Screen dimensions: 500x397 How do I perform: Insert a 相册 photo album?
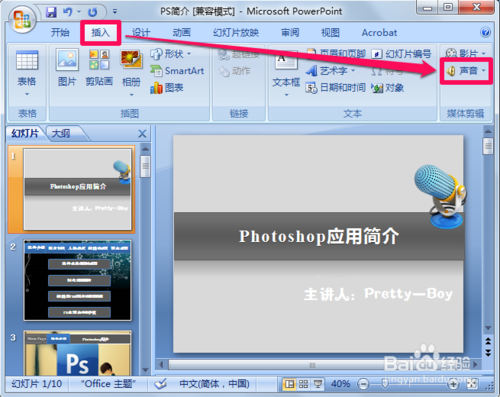click(x=131, y=73)
